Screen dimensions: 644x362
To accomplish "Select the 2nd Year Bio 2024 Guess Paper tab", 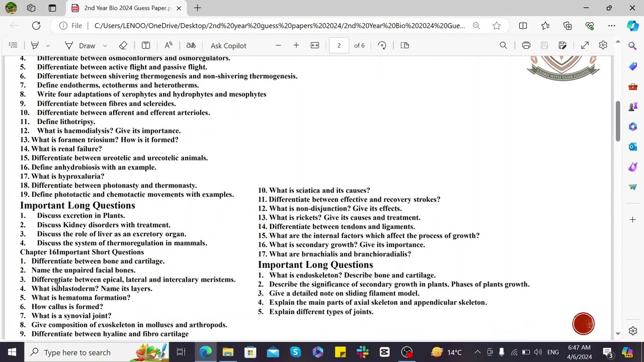I will (126, 8).
